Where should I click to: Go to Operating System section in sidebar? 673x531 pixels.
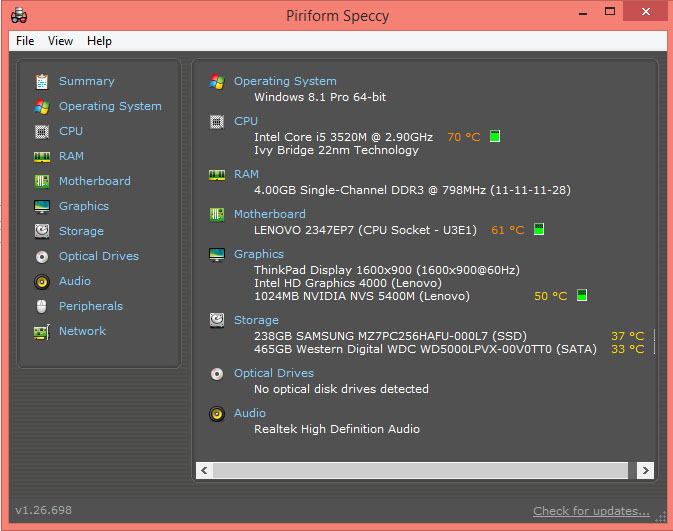pyautogui.click(x=110, y=106)
